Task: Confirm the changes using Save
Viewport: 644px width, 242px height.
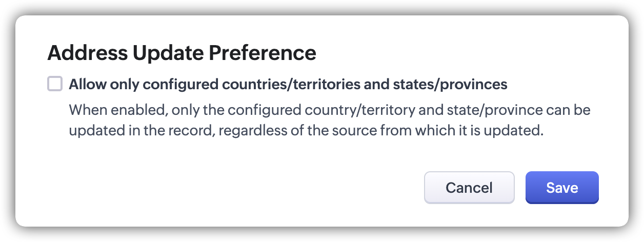Action: [x=562, y=188]
